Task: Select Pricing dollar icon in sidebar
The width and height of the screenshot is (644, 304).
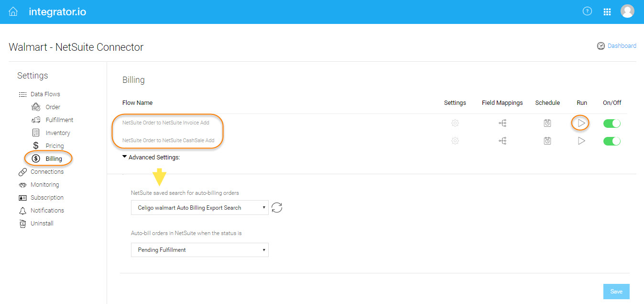Action: pos(36,146)
